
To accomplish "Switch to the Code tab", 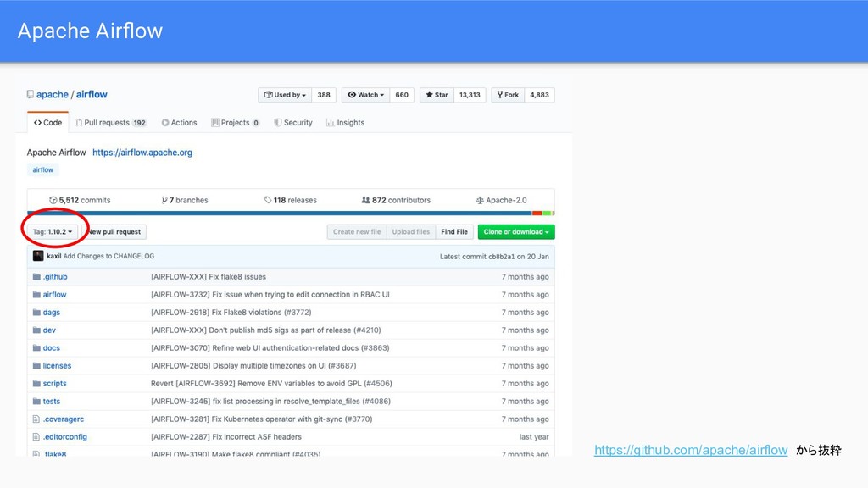I will (x=47, y=123).
